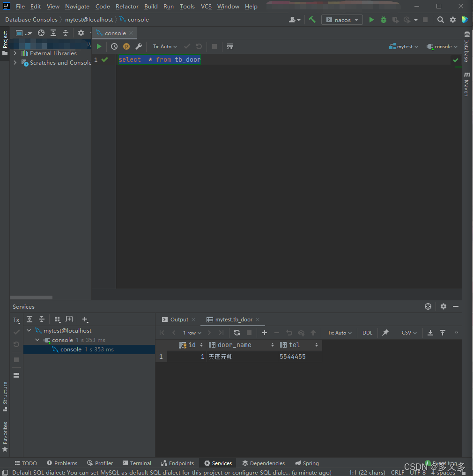Open the Endpoints tool window

pos(177,463)
